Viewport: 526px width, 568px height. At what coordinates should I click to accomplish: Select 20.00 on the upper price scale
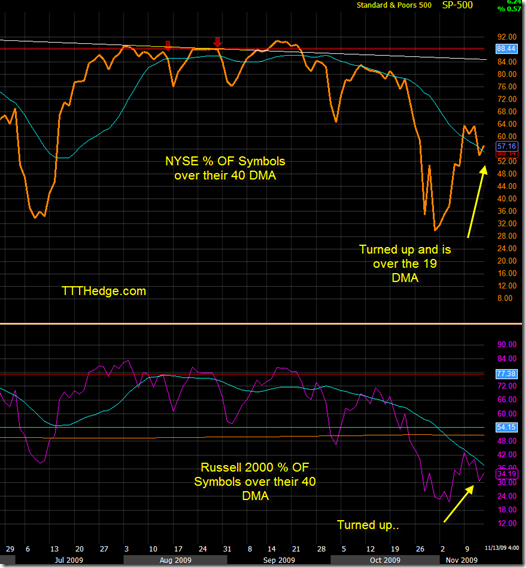click(x=507, y=261)
